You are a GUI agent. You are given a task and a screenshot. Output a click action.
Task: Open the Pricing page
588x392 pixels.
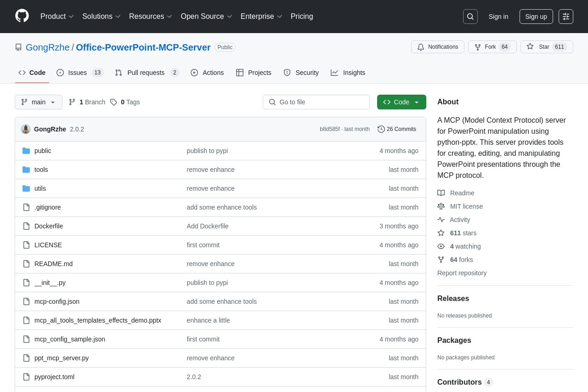click(x=302, y=17)
